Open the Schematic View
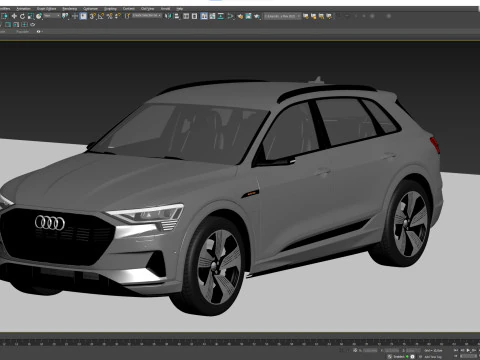 pos(221,16)
